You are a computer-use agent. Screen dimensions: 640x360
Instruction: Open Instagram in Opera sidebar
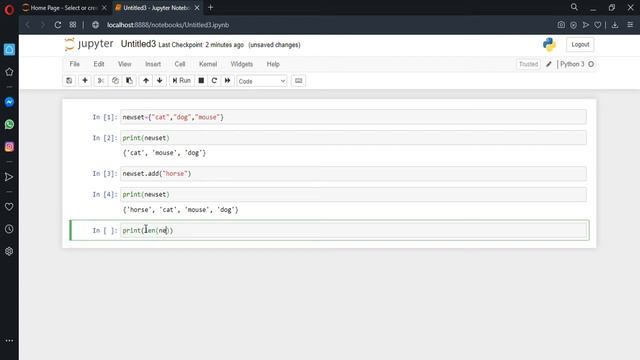point(9,147)
